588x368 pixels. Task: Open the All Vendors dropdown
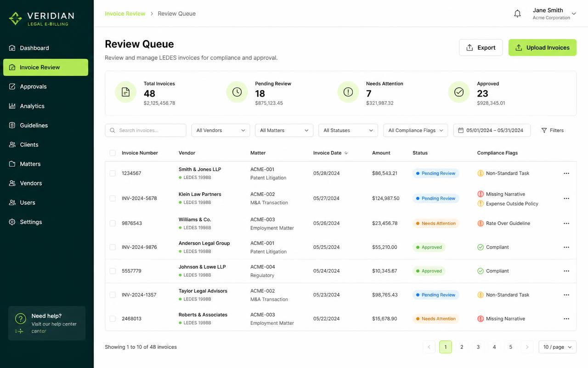click(x=220, y=131)
